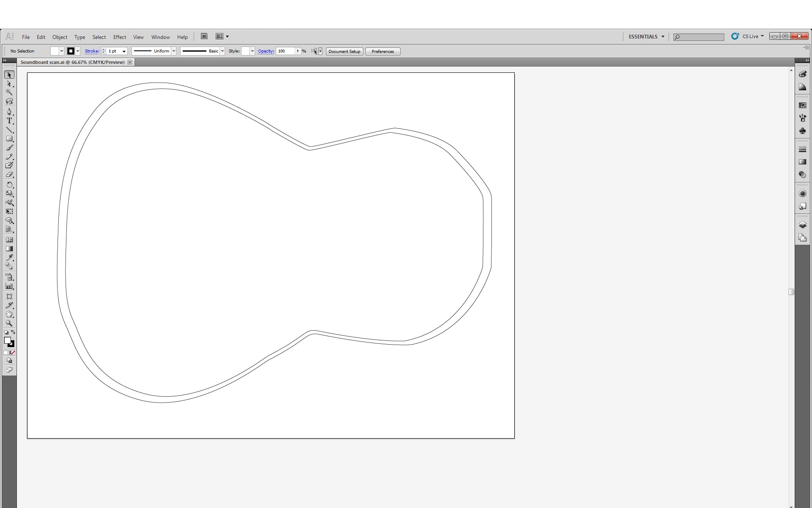Pick the Type tool
Screen dimensions: 812x508
9,121
